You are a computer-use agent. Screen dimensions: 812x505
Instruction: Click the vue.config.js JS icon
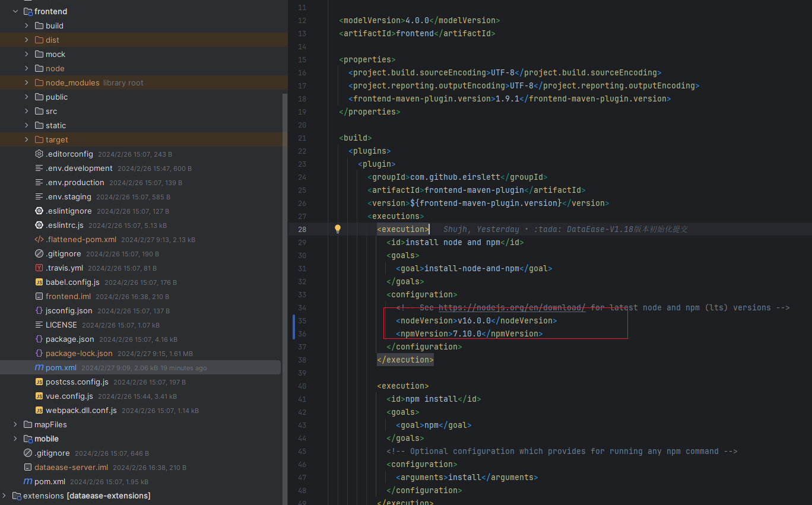[39, 396]
